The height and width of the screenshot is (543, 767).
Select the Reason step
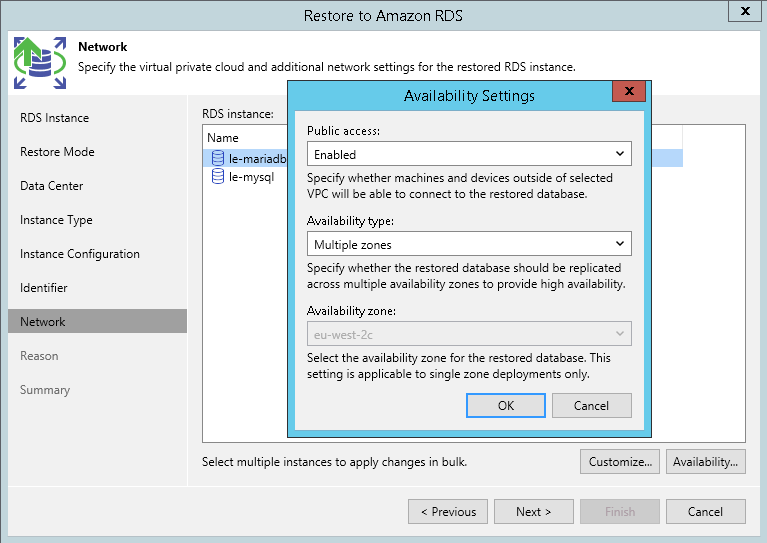(39, 356)
